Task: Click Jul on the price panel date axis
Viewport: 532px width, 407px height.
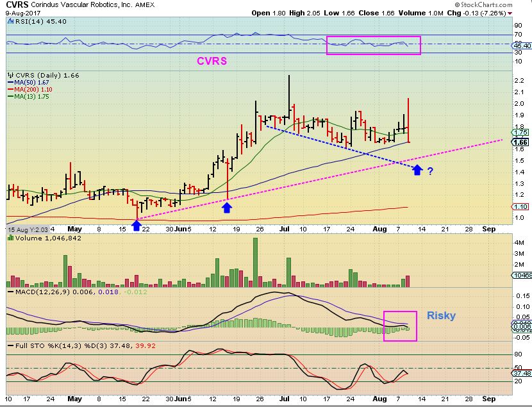Action: [x=285, y=229]
